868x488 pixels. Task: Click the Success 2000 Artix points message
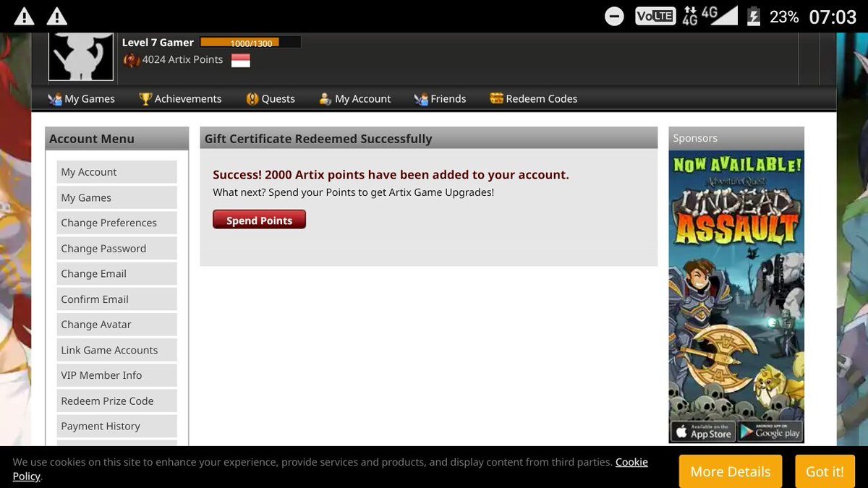pos(391,175)
